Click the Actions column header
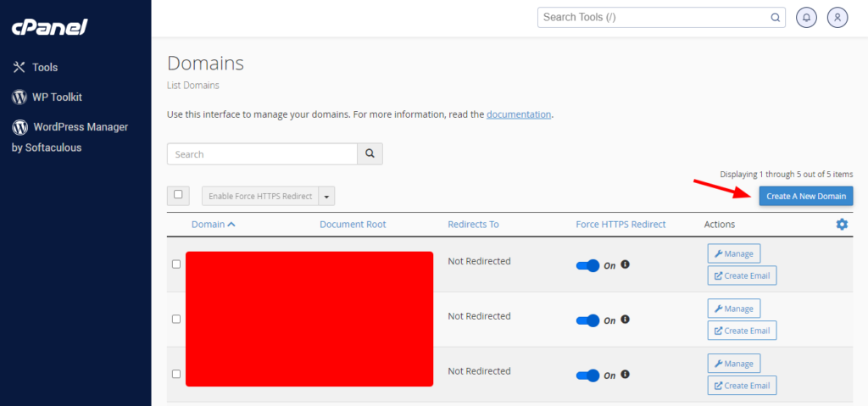Image resolution: width=868 pixels, height=406 pixels. coord(720,225)
